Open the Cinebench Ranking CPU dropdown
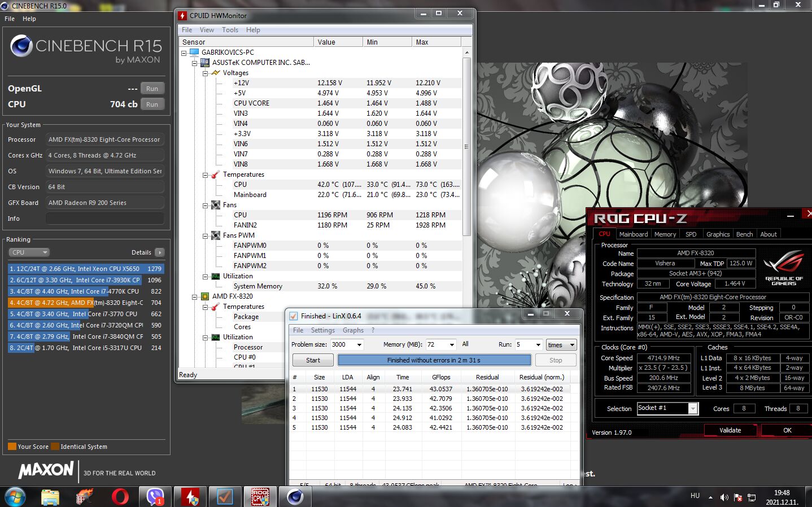Image resolution: width=812 pixels, height=507 pixels. [29, 252]
